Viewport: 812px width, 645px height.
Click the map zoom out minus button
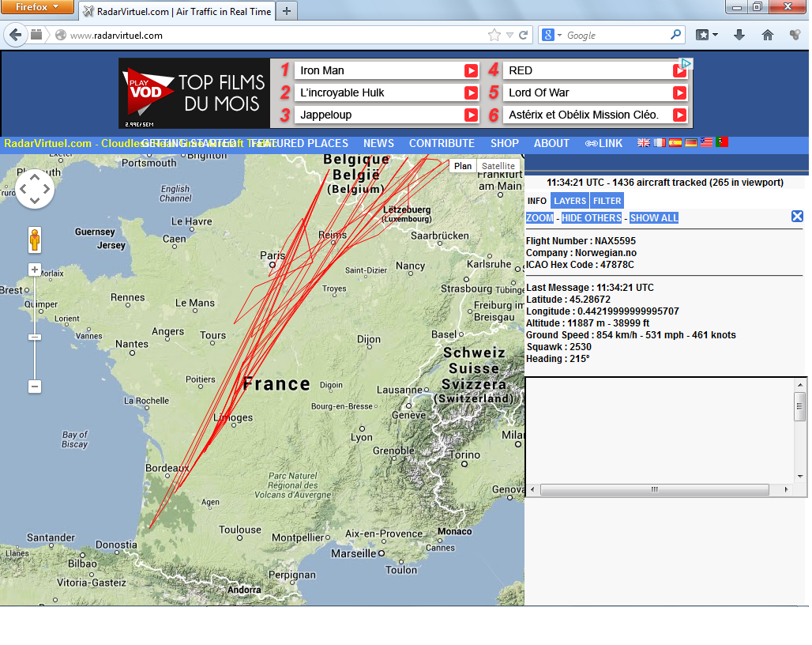35,387
